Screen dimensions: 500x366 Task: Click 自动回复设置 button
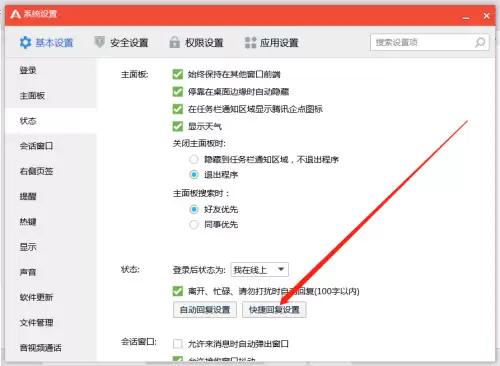pos(205,310)
